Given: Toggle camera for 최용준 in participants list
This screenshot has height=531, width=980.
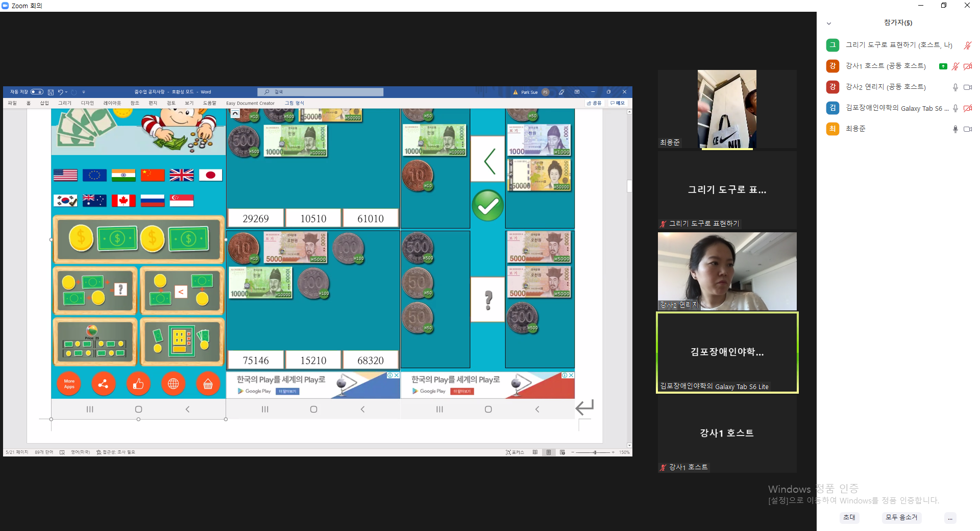Looking at the screenshot, I should click(967, 129).
